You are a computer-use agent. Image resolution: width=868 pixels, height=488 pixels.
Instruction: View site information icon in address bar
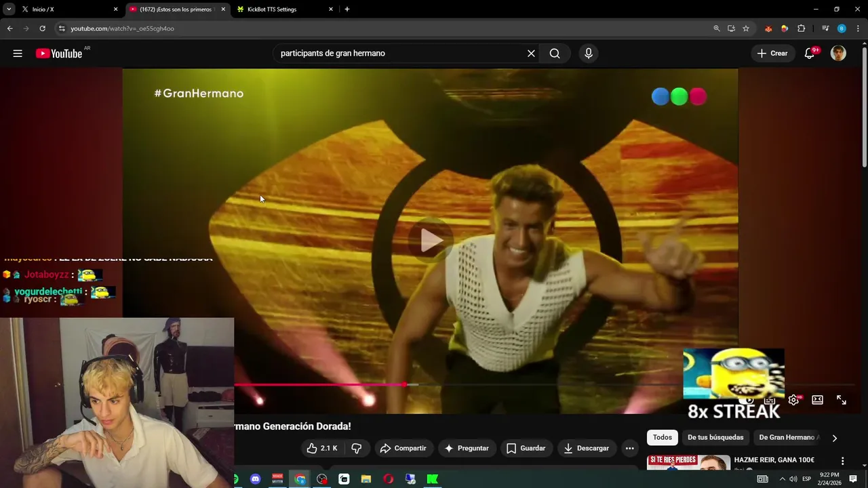[x=62, y=28]
